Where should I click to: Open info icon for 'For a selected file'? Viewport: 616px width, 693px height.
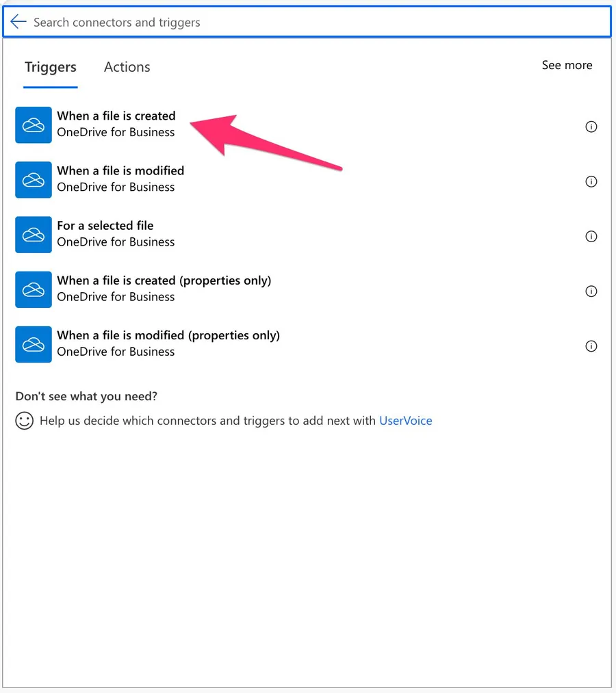pos(591,236)
